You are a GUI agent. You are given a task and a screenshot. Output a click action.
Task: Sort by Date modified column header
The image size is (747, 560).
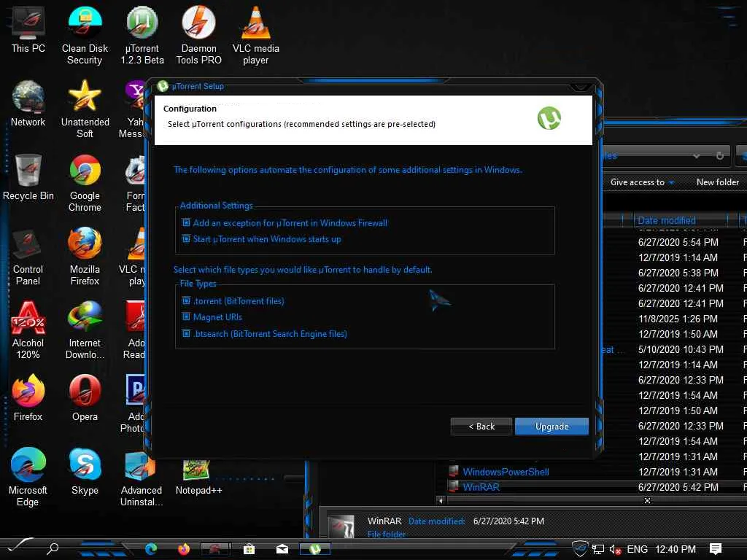pos(667,220)
